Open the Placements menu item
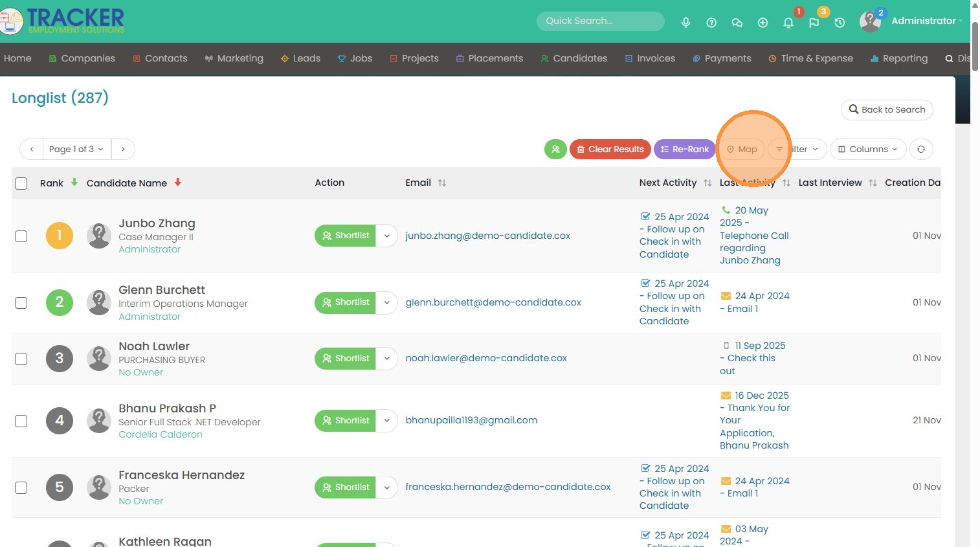980x547 pixels. (489, 58)
